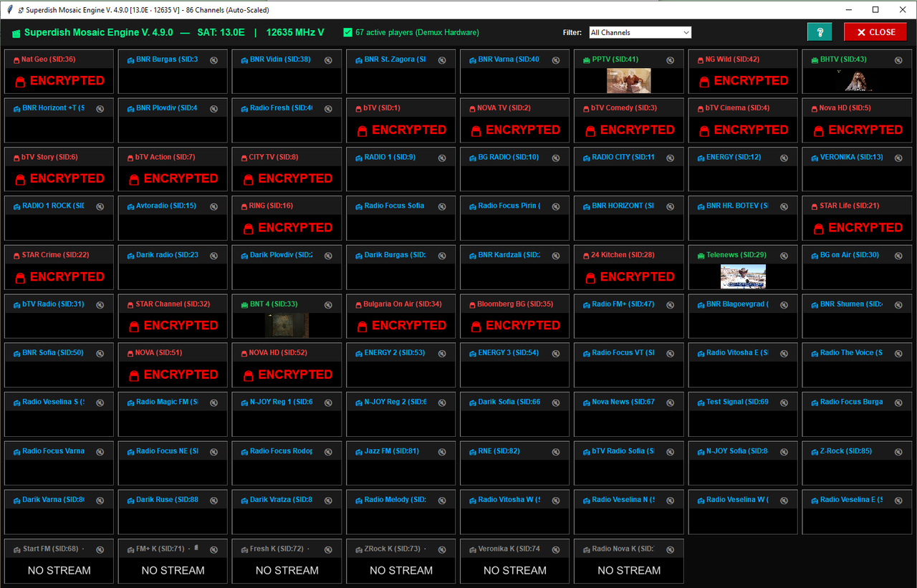Click the BHTV video preview thumbnail
The width and height of the screenshot is (917, 588).
click(857, 80)
